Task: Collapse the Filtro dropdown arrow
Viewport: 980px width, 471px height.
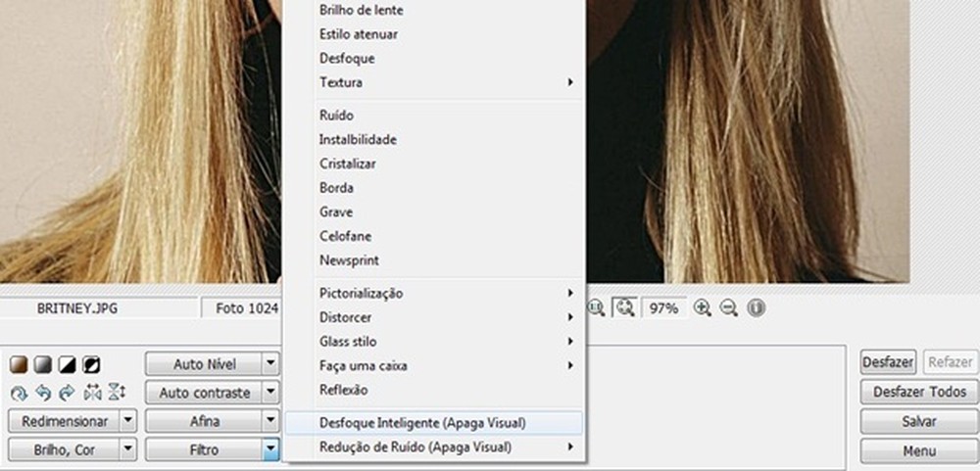Action: point(270,449)
